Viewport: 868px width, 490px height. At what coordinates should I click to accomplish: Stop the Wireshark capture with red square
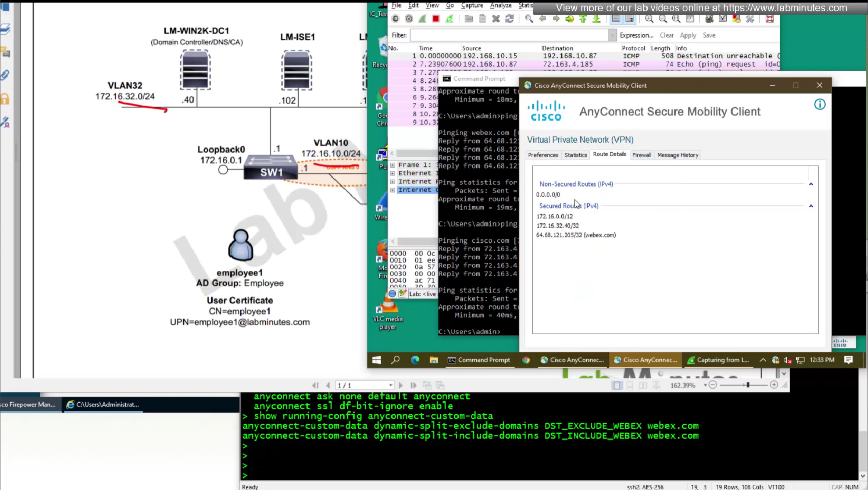pyautogui.click(x=436, y=19)
